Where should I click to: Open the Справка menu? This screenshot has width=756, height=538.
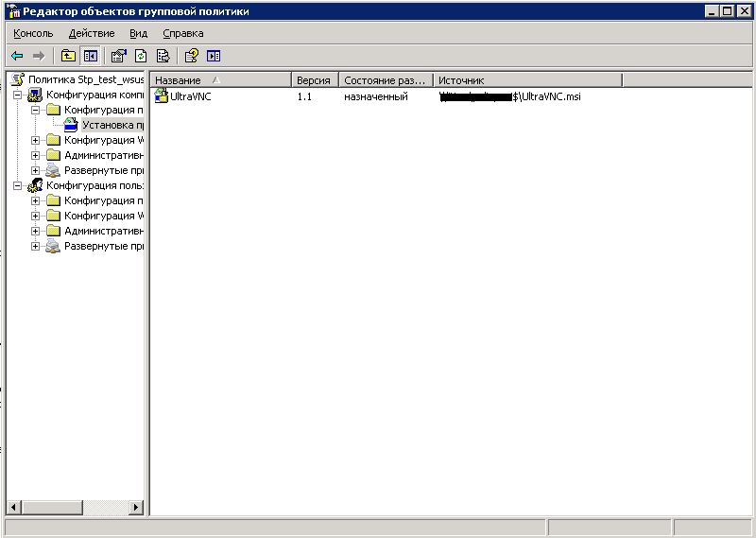click(183, 33)
